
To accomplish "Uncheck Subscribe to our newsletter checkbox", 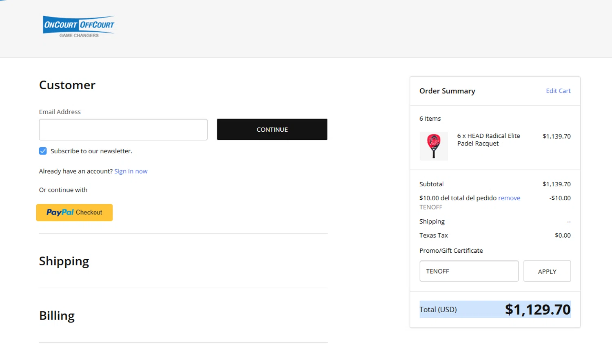I will [x=43, y=151].
